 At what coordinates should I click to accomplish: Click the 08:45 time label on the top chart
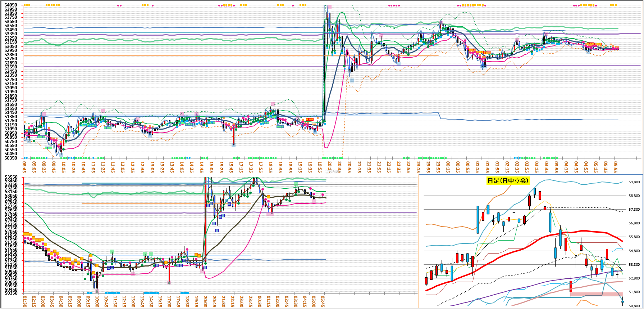[x=24, y=166]
